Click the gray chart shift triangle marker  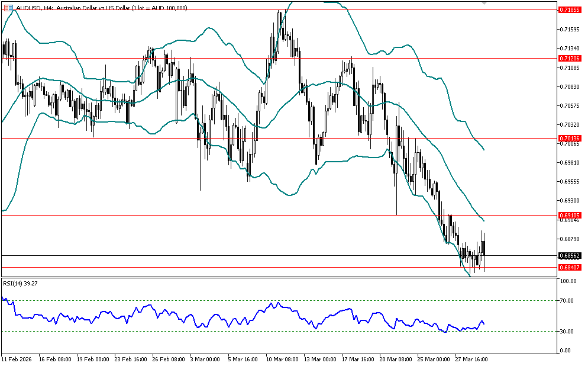tap(485, 3)
